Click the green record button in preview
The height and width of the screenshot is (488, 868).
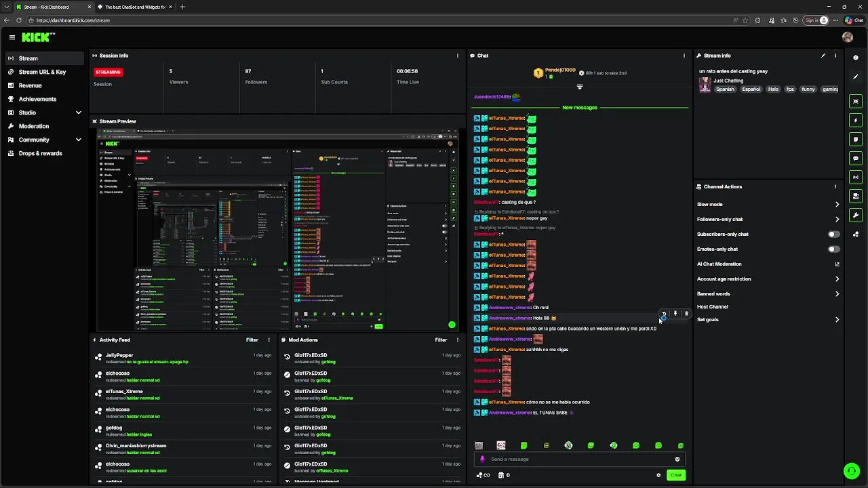coord(452,325)
